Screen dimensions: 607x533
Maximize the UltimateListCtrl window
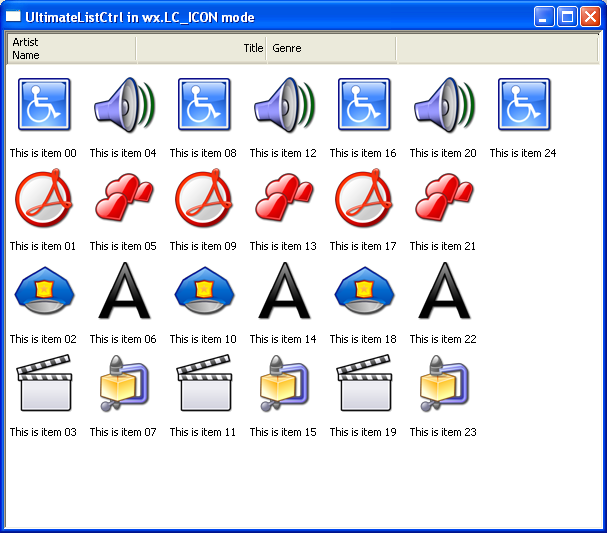pyautogui.click(x=567, y=17)
